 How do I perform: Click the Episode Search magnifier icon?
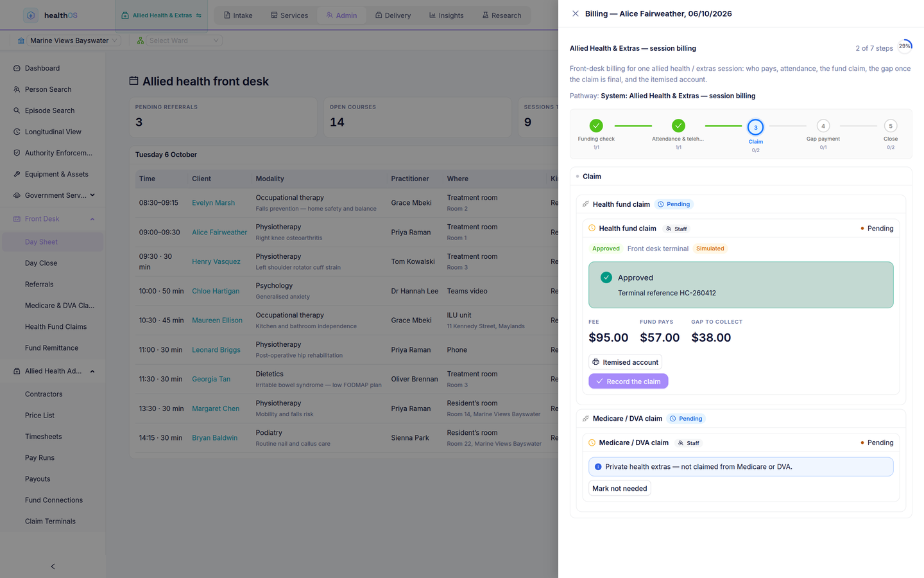[x=17, y=110]
